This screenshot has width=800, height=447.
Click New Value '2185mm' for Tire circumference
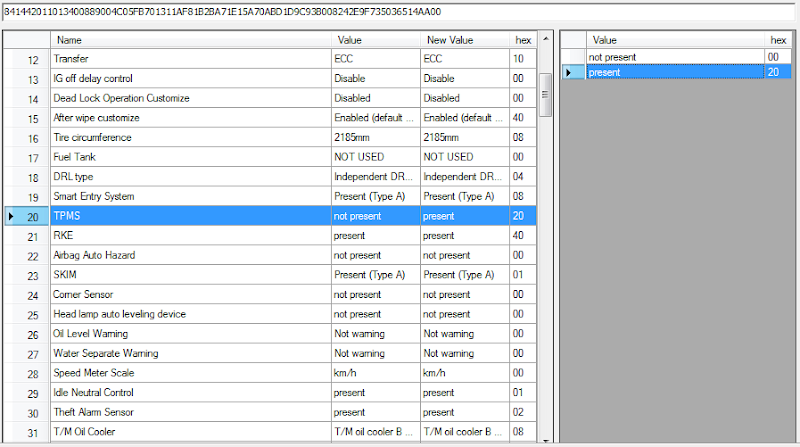tap(465, 137)
